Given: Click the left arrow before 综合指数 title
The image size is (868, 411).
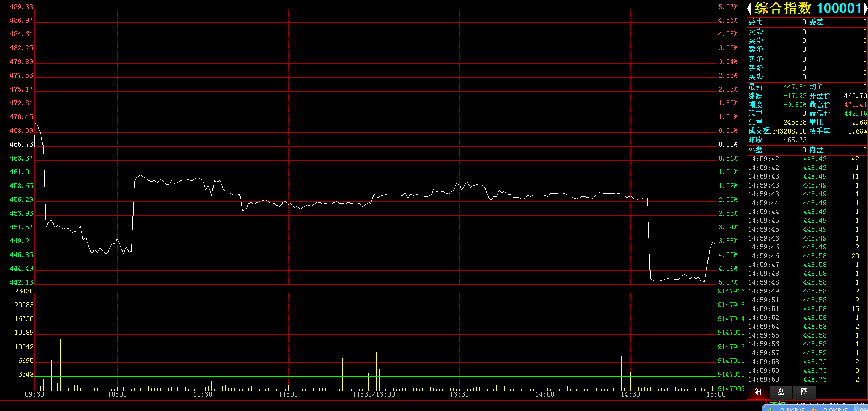Looking at the screenshot, I should tap(749, 8).
